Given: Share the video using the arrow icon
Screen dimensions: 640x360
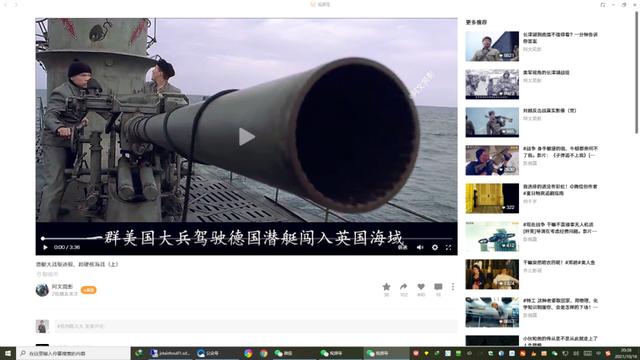Looking at the screenshot, I should click(404, 287).
